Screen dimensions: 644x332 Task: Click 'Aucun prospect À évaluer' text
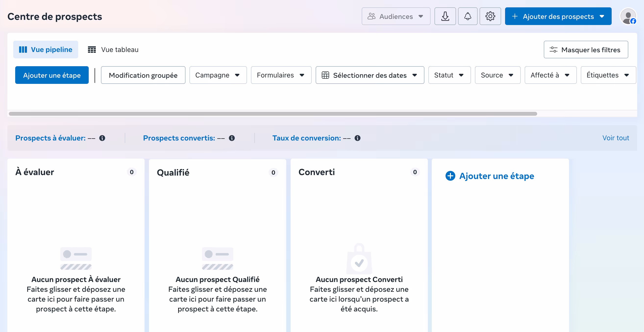click(x=76, y=279)
